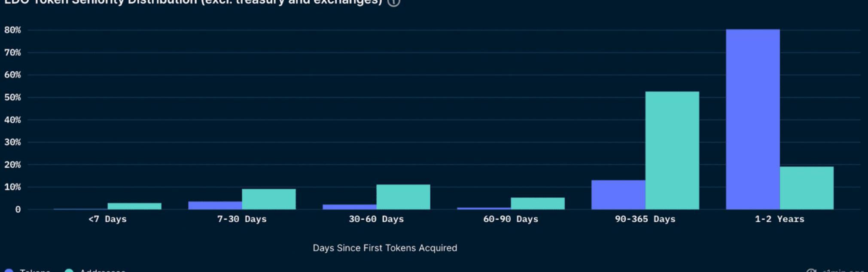Viewport: 868px width, 272px height.
Task: Click the teal Addresses bar for 7-30 Days
Action: click(x=268, y=199)
